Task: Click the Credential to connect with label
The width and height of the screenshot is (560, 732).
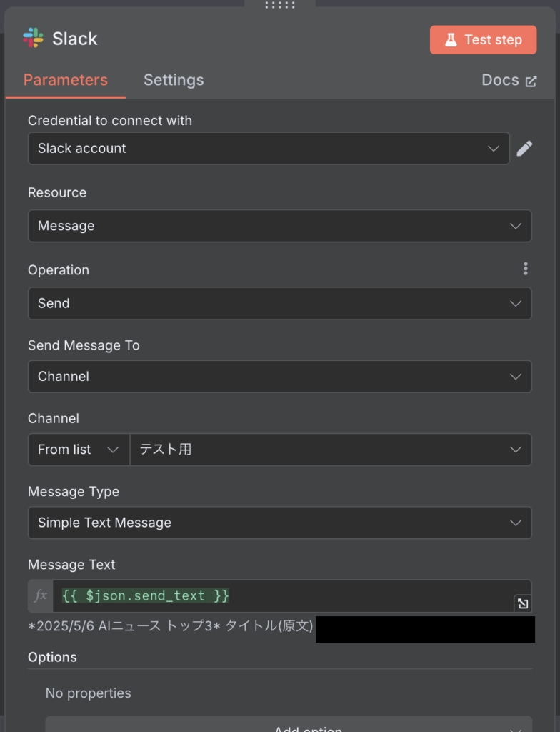Action: tap(110, 120)
